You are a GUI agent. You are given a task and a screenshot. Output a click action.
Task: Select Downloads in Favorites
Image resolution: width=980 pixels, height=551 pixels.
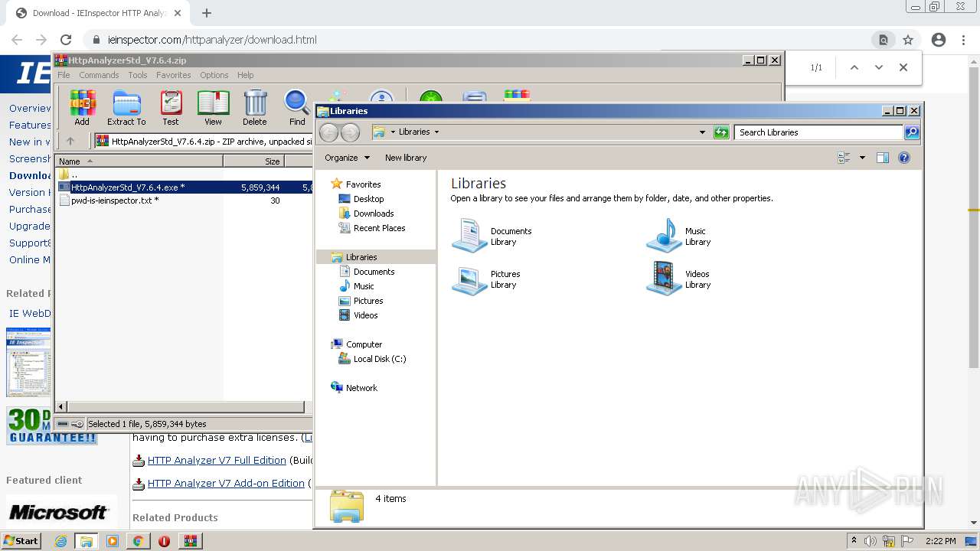tap(374, 214)
